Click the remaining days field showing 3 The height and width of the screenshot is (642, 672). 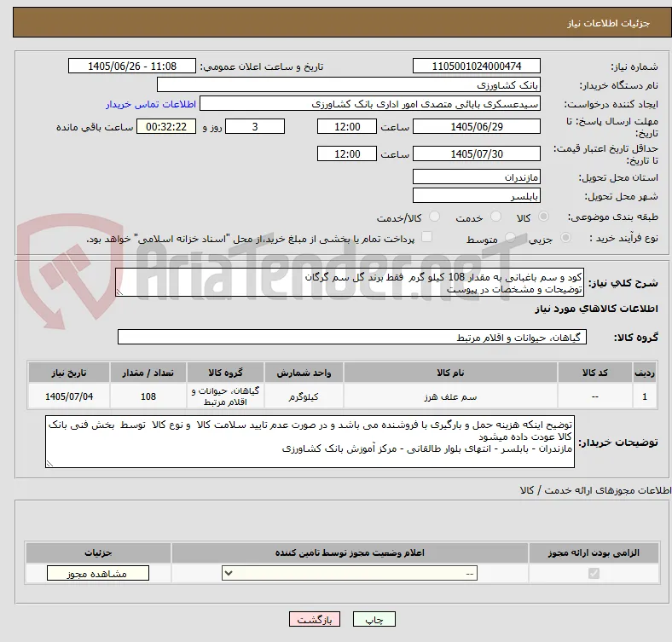pyautogui.click(x=255, y=127)
